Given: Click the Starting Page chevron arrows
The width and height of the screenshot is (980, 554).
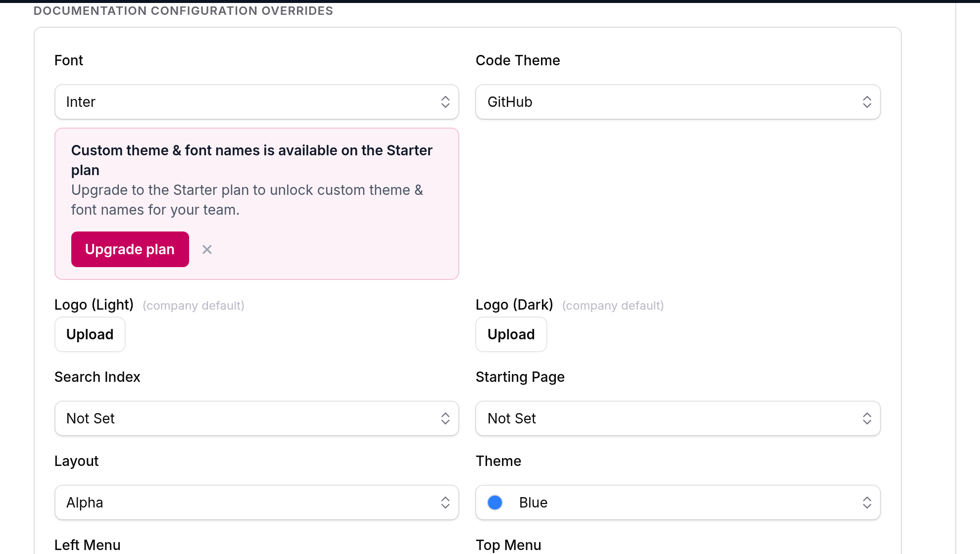Looking at the screenshot, I should click(x=867, y=418).
